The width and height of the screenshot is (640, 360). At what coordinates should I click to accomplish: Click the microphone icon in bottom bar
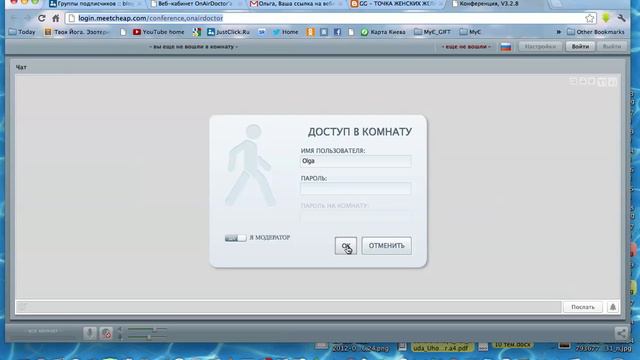[90, 333]
